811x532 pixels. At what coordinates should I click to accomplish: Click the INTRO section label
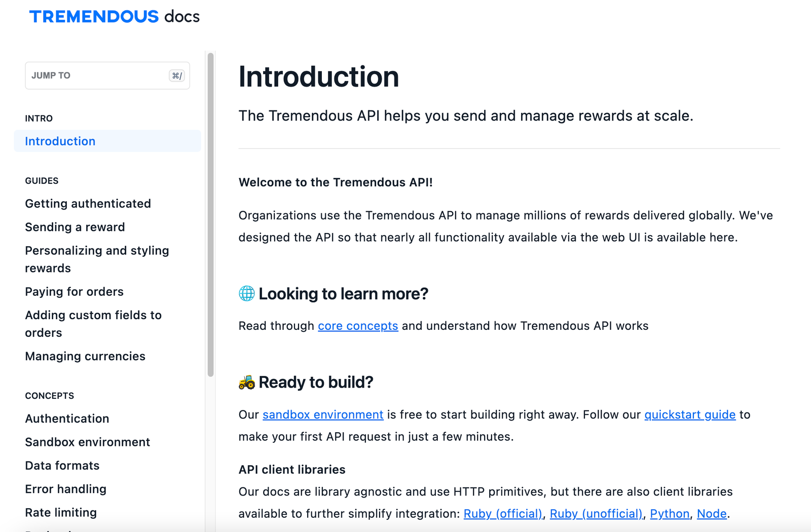pos(39,119)
